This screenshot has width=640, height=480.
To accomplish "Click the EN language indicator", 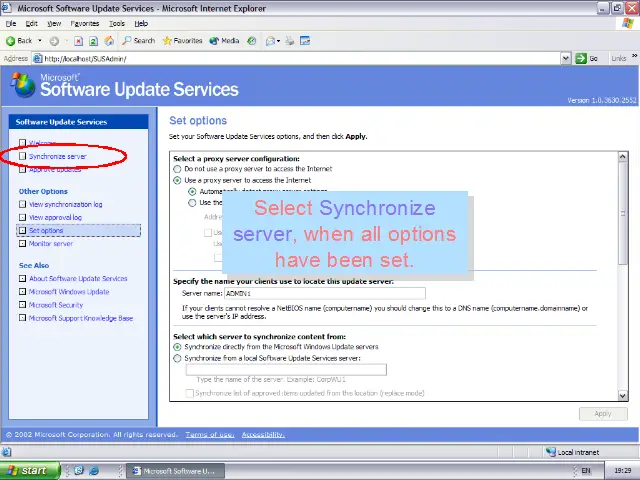I will [x=586, y=471].
